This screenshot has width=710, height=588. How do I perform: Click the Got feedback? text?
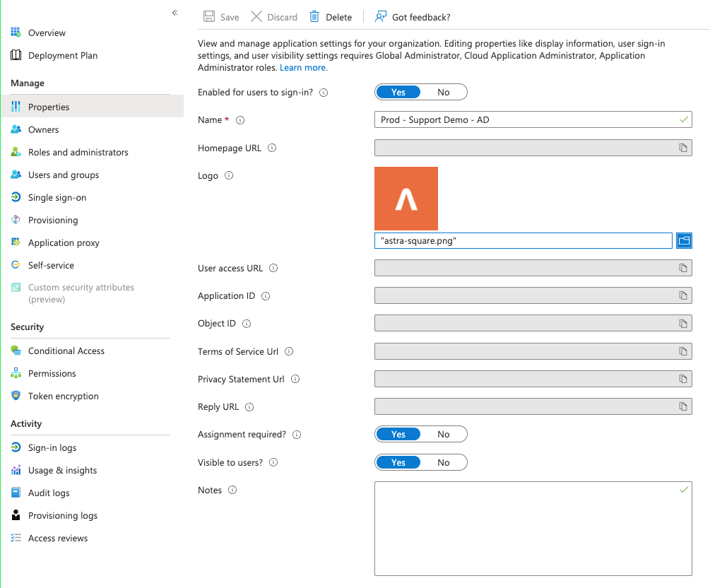pyautogui.click(x=421, y=17)
